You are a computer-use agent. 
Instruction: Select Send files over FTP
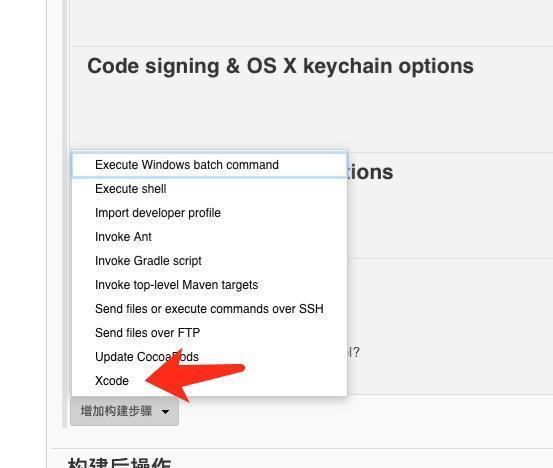[209, 333]
